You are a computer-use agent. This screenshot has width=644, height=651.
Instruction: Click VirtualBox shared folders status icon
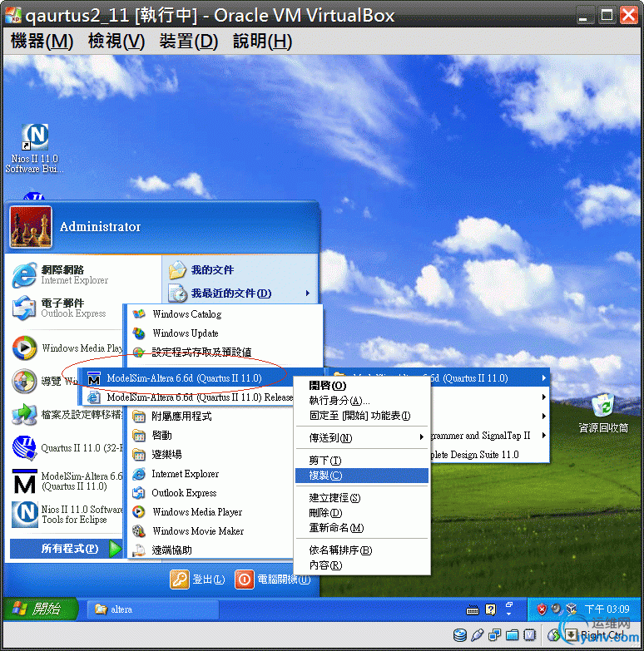tap(512, 635)
